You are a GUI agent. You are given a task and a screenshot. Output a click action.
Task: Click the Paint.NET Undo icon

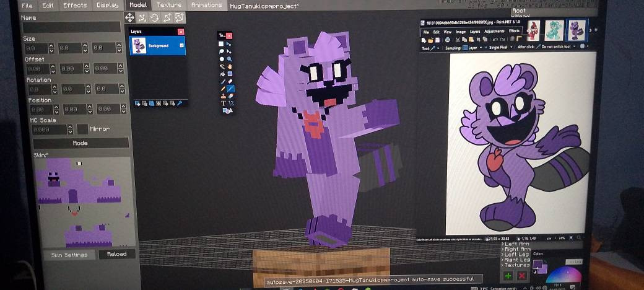click(495, 40)
